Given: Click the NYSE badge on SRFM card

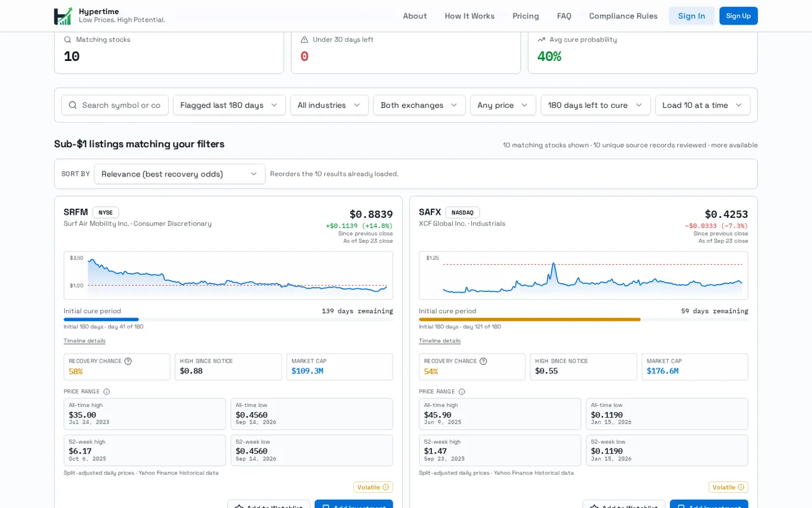Looking at the screenshot, I should pyautogui.click(x=105, y=213).
